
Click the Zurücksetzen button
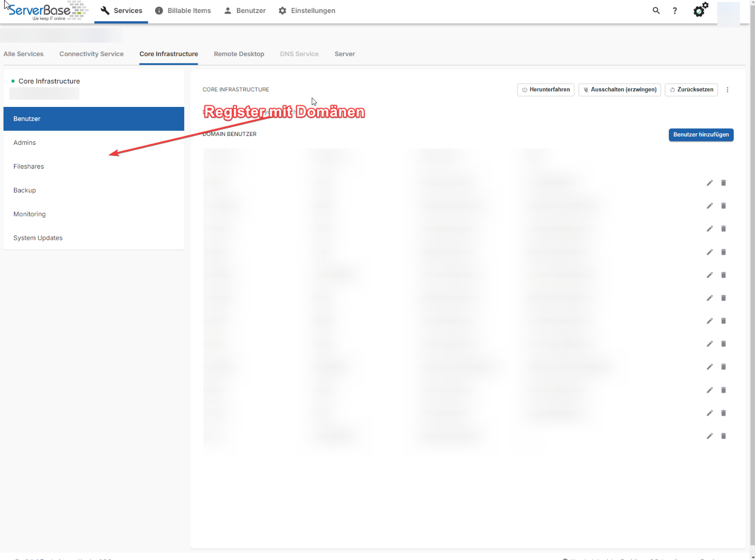coord(691,90)
